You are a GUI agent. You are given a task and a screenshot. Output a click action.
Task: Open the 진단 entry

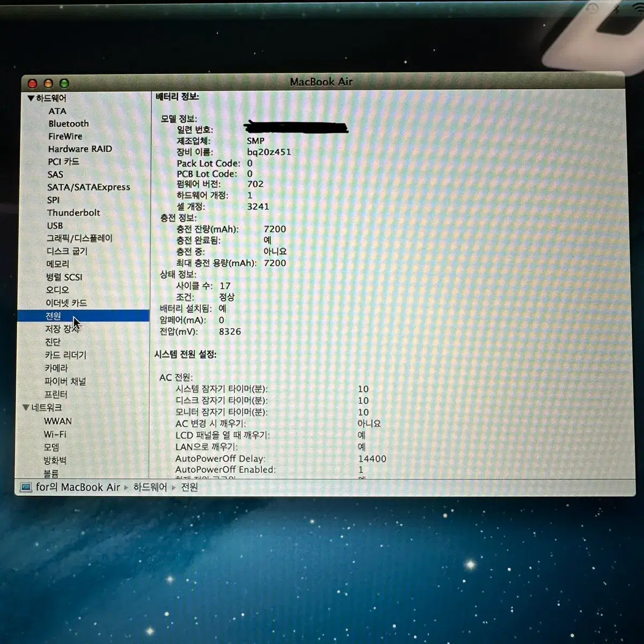(53, 342)
